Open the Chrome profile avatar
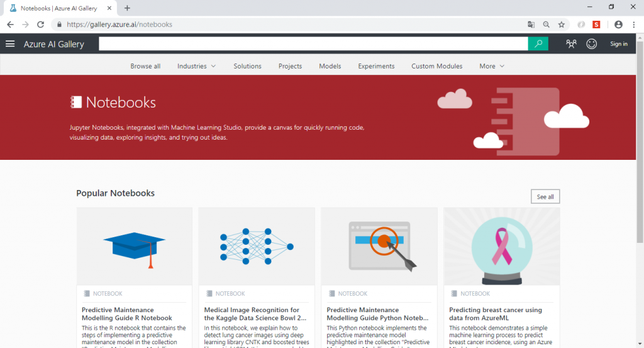644x348 pixels. tap(619, 25)
